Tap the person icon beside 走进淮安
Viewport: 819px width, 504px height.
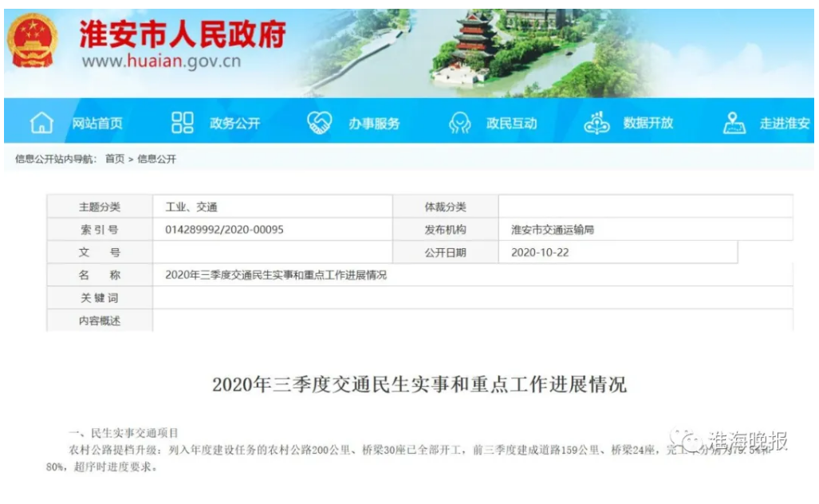point(734,123)
